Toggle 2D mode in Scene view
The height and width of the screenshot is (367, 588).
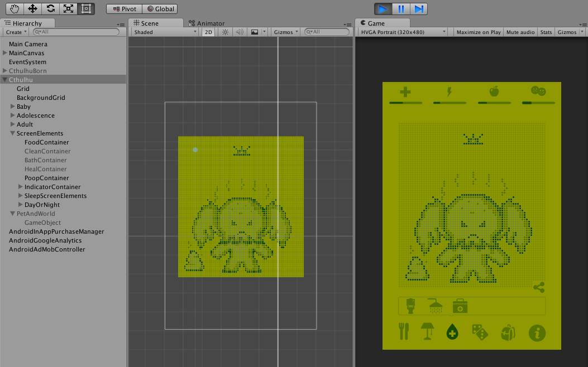(208, 32)
